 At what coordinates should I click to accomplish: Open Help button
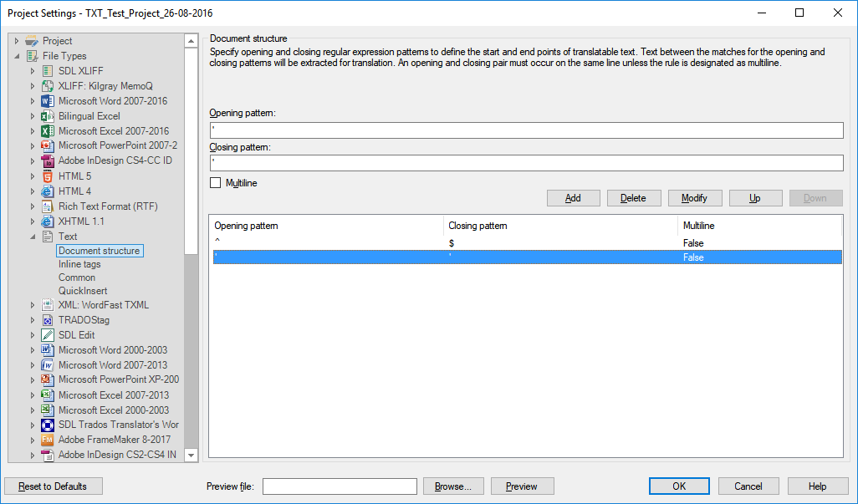pyautogui.click(x=817, y=486)
